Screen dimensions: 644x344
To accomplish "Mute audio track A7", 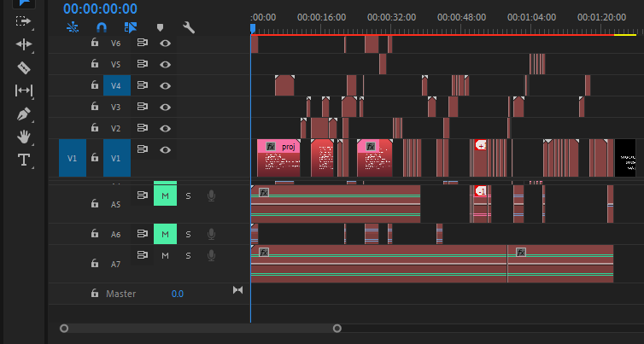I will [165, 255].
